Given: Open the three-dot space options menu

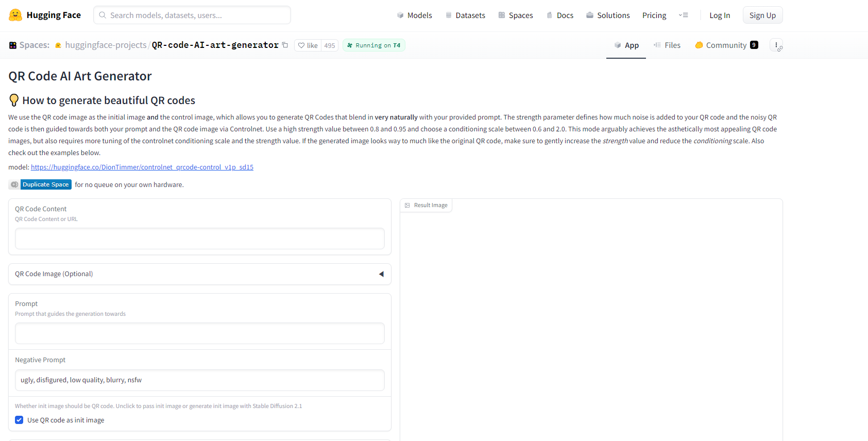Looking at the screenshot, I should [776, 45].
